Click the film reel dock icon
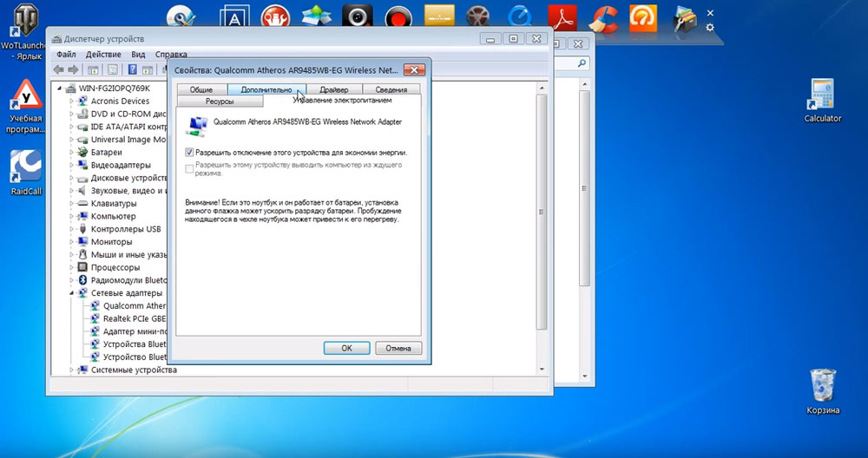868x458 pixels. [477, 16]
